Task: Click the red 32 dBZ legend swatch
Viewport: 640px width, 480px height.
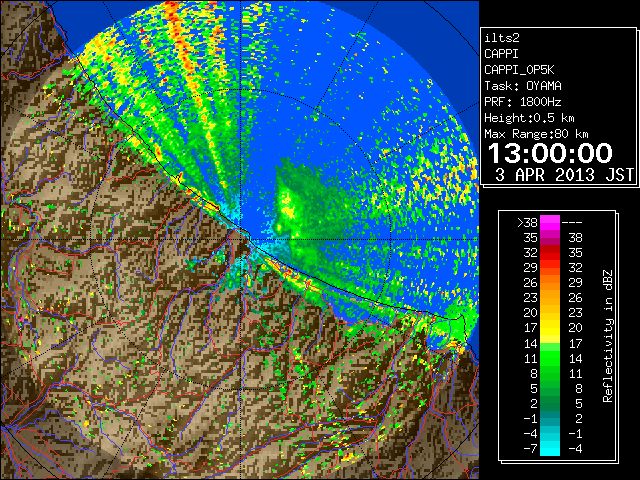Action: pyautogui.click(x=550, y=253)
